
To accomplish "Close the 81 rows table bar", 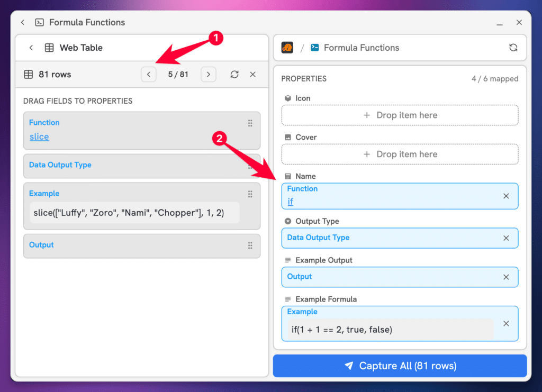I will (252, 75).
